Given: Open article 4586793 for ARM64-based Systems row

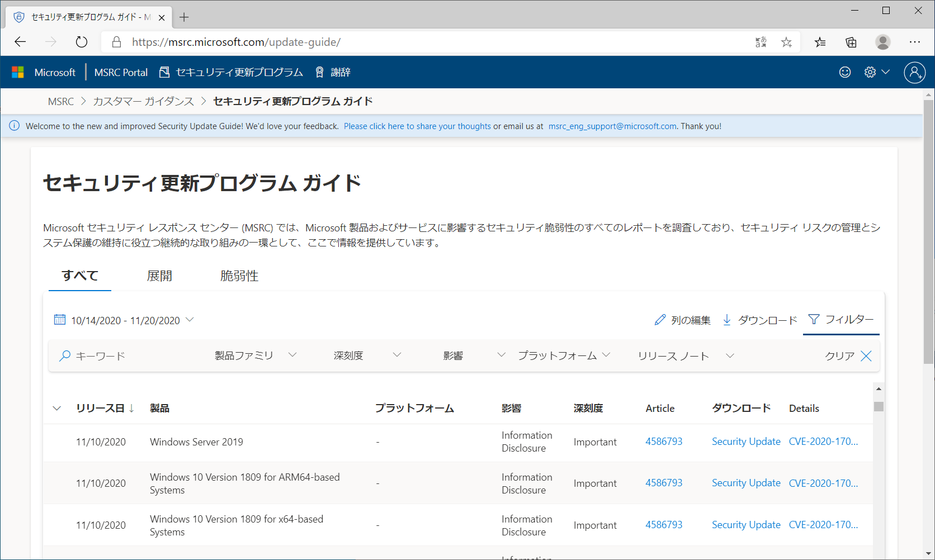Looking at the screenshot, I should [x=664, y=483].
